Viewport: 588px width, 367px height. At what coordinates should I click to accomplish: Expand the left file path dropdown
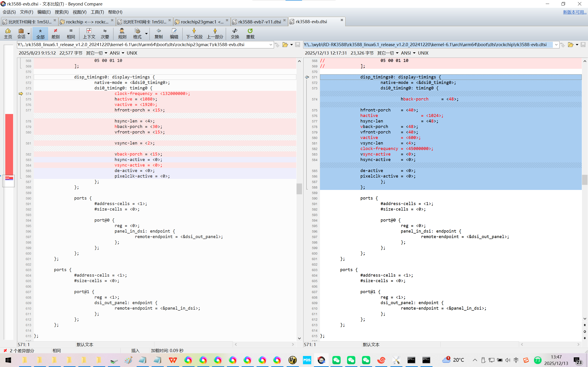tap(271, 45)
